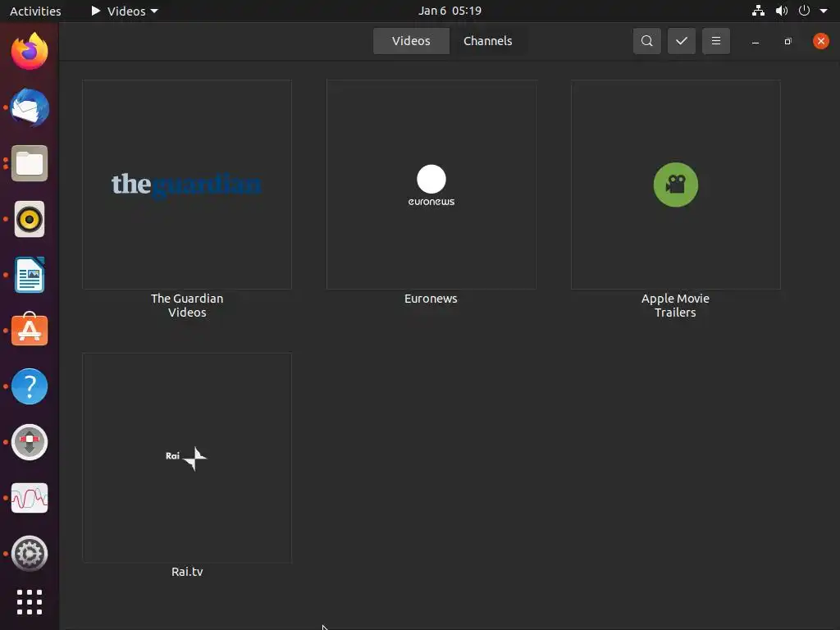Image resolution: width=840 pixels, height=630 pixels.
Task: Minimize the Videos window
Action: 756,41
